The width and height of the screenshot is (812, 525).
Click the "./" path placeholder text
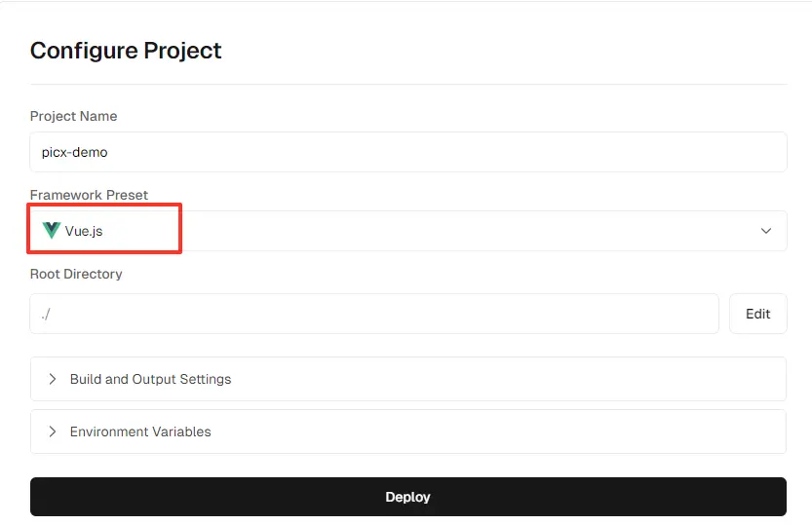click(46, 314)
